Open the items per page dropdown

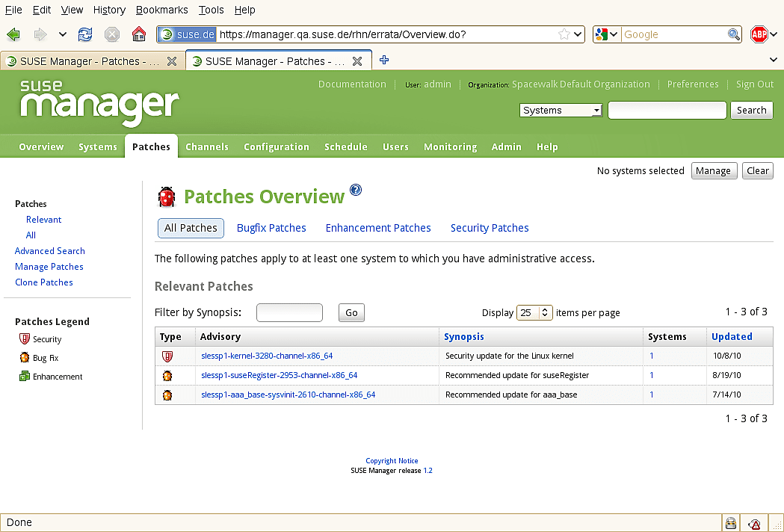[x=534, y=312]
